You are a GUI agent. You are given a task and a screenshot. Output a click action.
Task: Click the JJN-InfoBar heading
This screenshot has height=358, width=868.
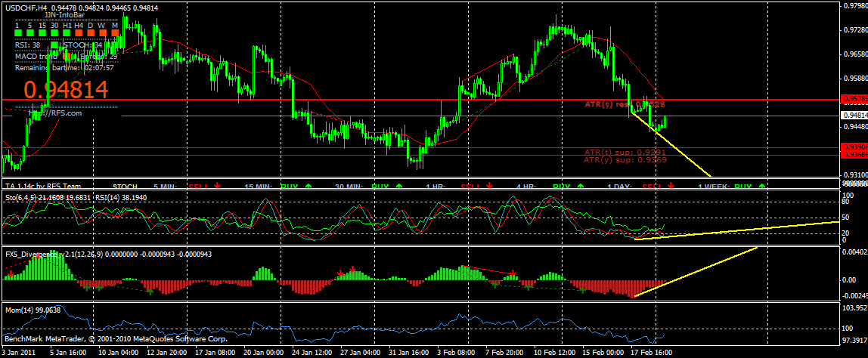[64, 15]
